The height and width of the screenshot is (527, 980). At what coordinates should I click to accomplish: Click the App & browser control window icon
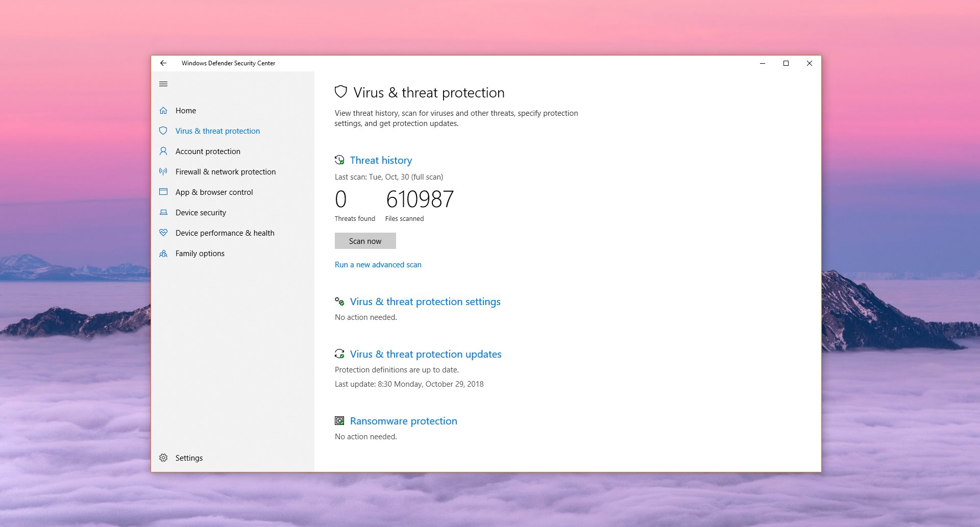[x=163, y=192]
